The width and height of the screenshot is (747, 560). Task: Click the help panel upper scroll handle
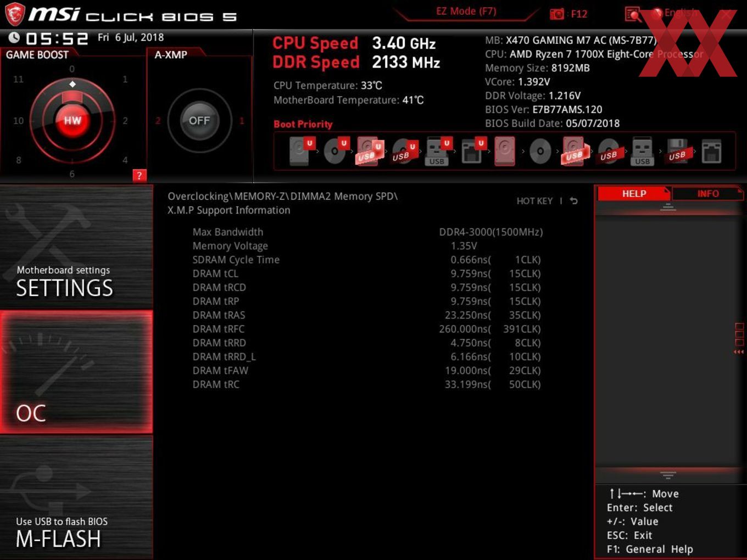pos(668,206)
